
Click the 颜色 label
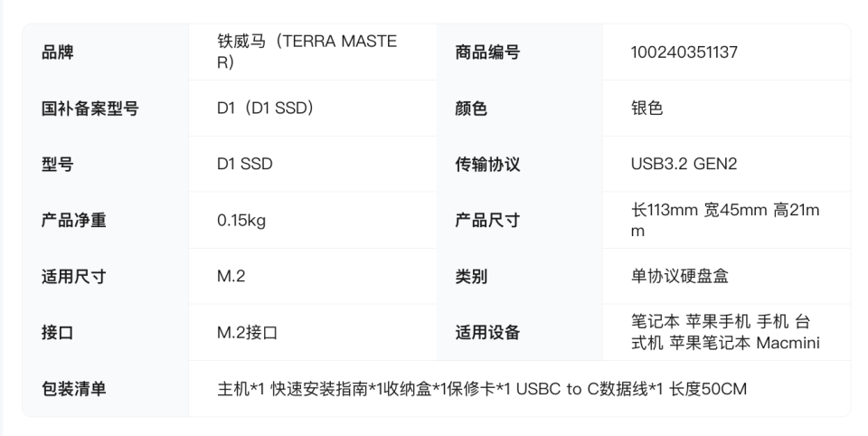click(x=470, y=109)
